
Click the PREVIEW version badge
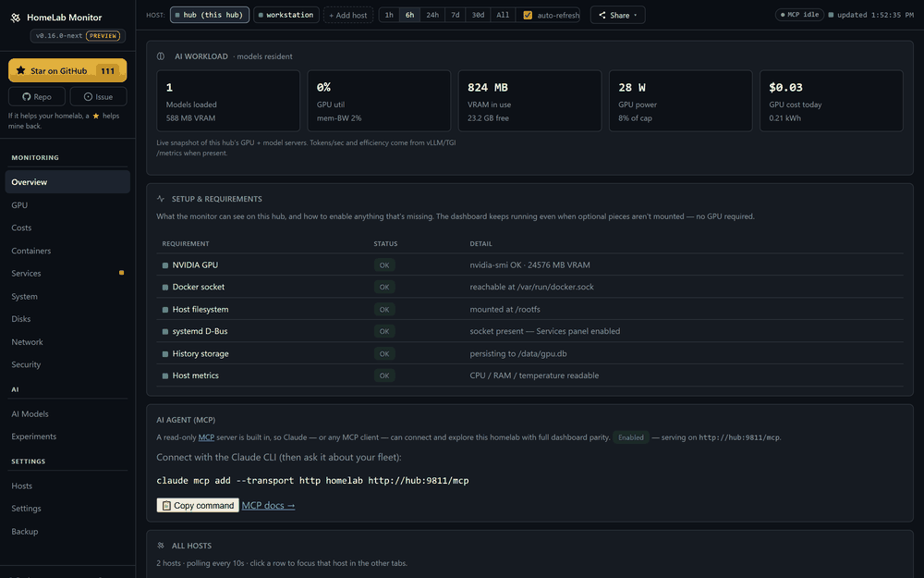103,36
